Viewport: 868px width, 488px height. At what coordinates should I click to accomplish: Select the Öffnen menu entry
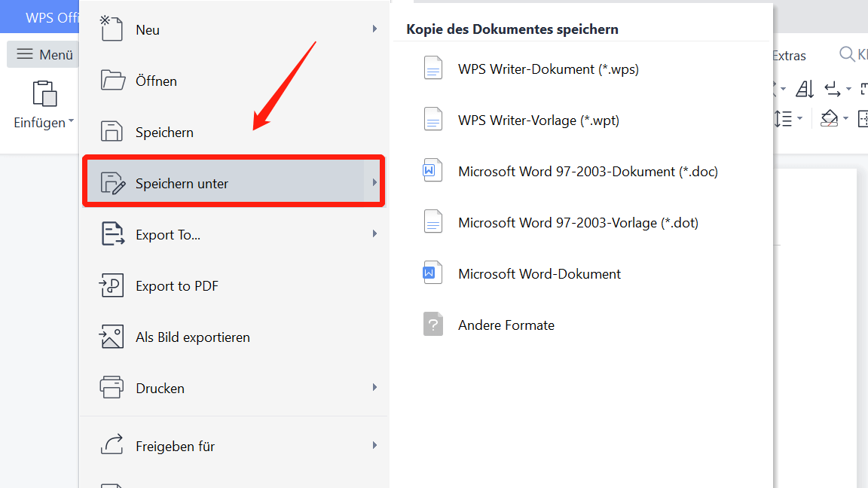click(156, 81)
